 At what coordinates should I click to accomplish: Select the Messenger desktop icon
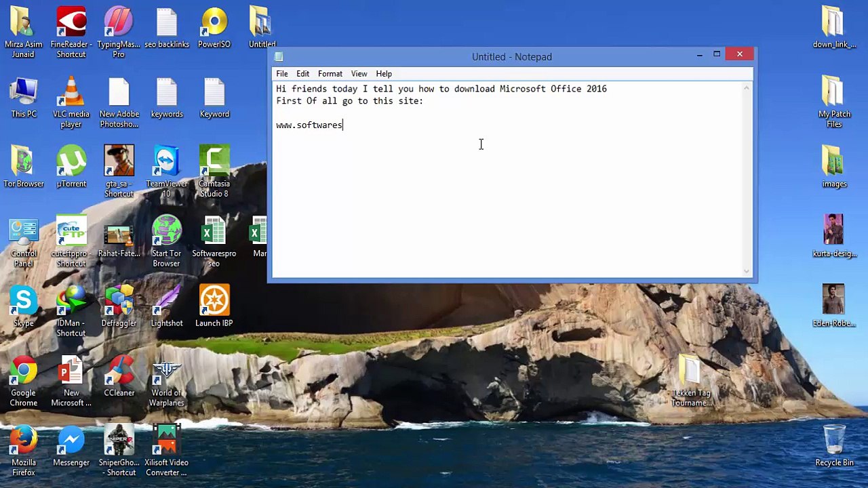pyautogui.click(x=71, y=446)
